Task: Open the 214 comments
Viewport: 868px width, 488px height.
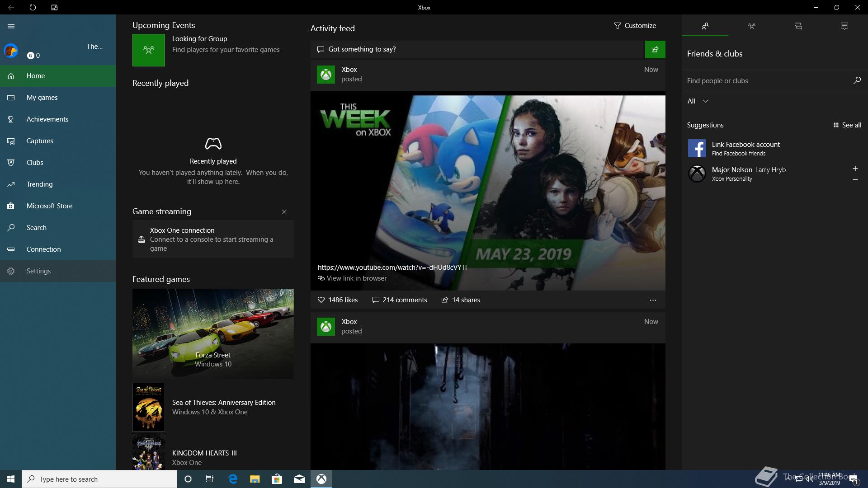Action: click(399, 300)
